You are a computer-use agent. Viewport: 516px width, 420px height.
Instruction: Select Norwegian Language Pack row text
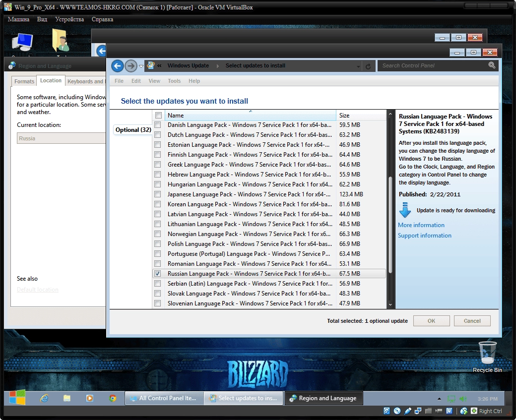(x=249, y=234)
